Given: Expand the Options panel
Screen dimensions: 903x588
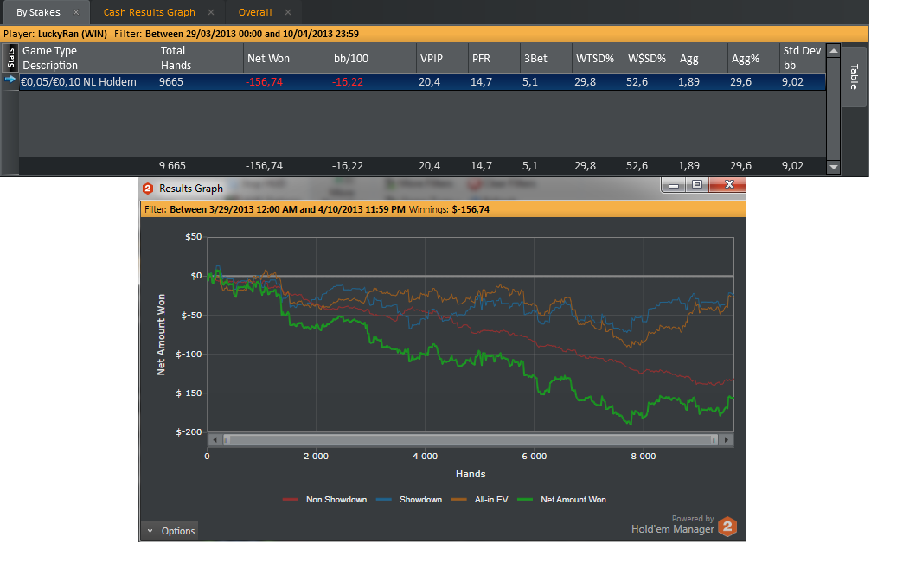Looking at the screenshot, I should [x=170, y=531].
